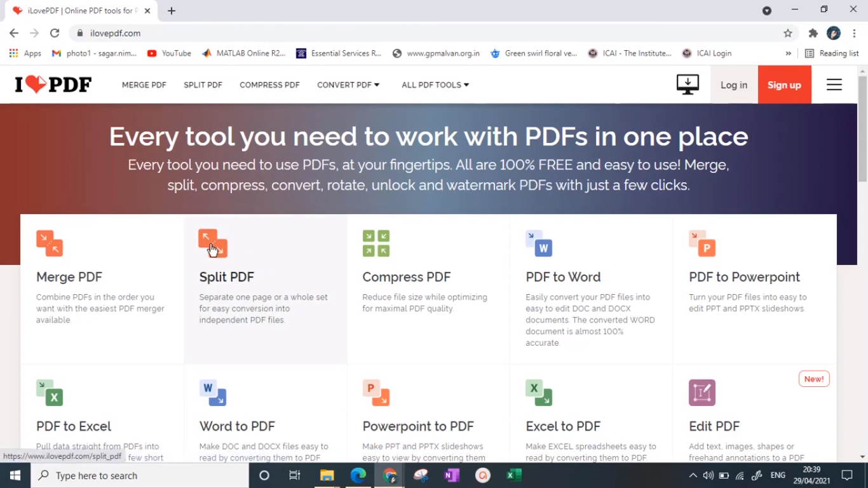This screenshot has height=488, width=868.
Task: Click the Chrome icon on the taskbar
Action: click(390, 475)
